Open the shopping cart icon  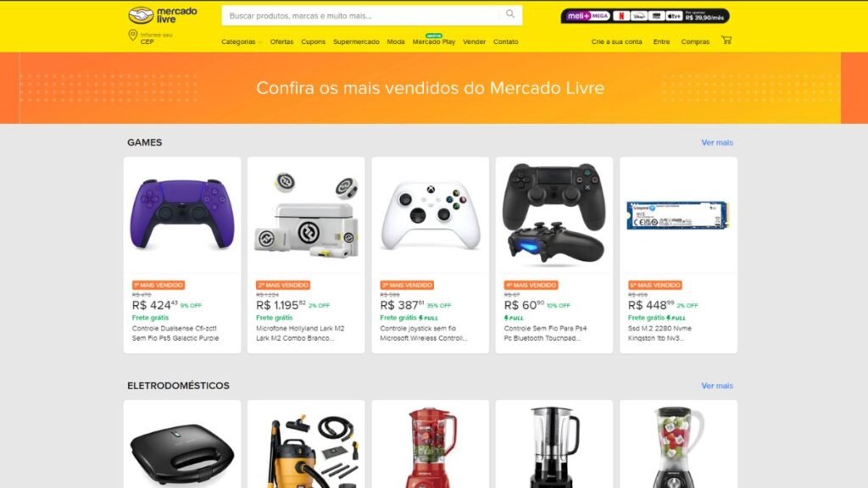[x=726, y=41]
